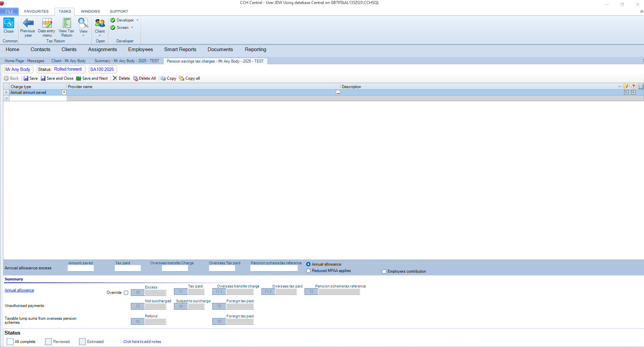The width and height of the screenshot is (644, 347).
Task: Open the Data entry menu
Action: pyautogui.click(x=47, y=27)
